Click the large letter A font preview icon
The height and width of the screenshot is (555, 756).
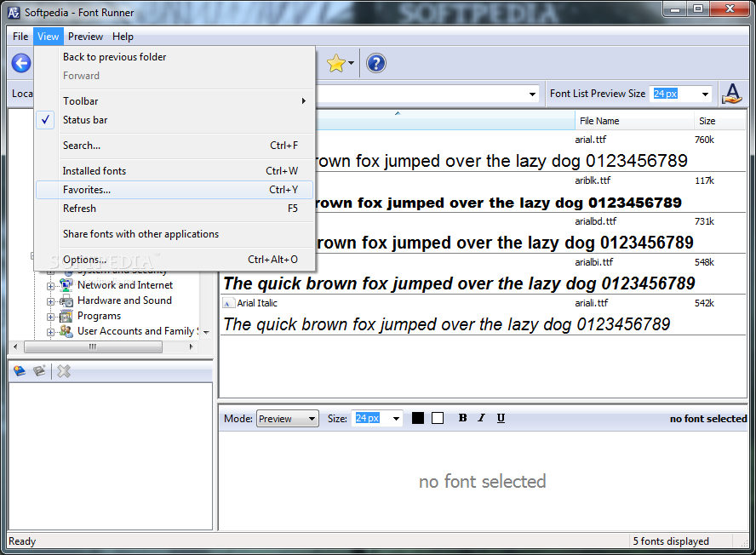pos(732,94)
